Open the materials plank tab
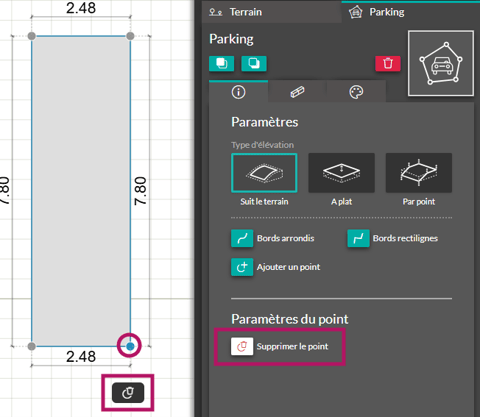 tap(297, 92)
